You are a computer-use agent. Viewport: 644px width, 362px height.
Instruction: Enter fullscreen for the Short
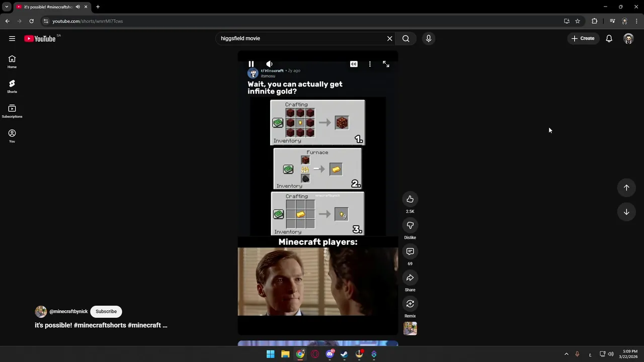[386, 64]
